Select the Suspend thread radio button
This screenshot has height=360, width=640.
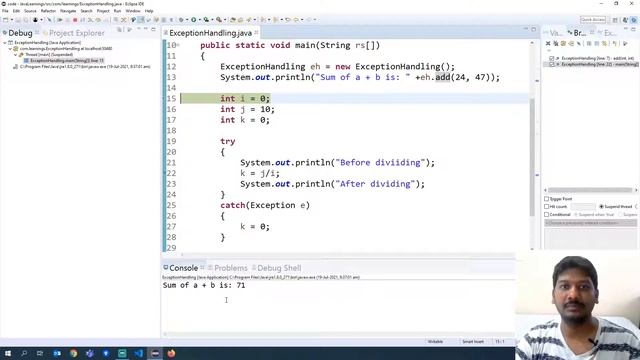(x=601, y=207)
